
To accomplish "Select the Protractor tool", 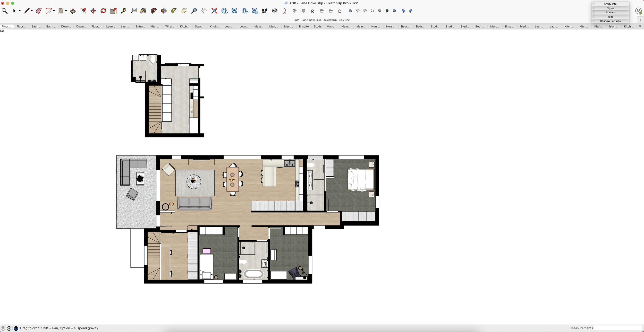I will 174,11.
